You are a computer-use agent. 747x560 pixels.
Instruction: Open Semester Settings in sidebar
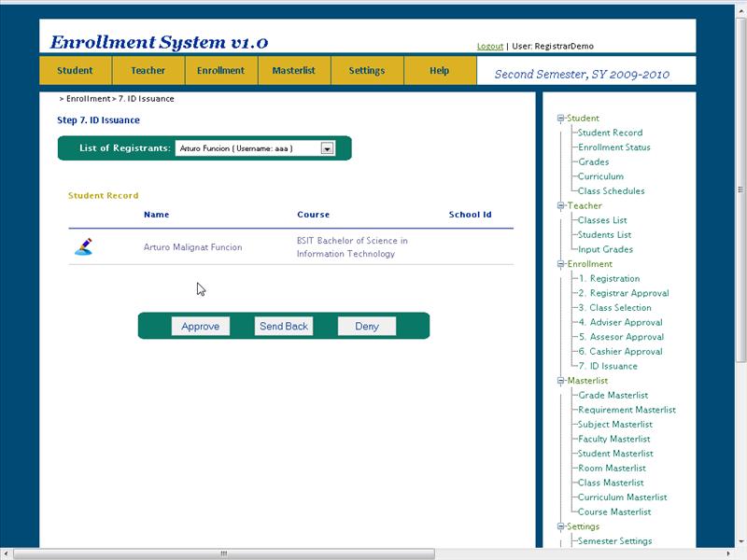[615, 541]
